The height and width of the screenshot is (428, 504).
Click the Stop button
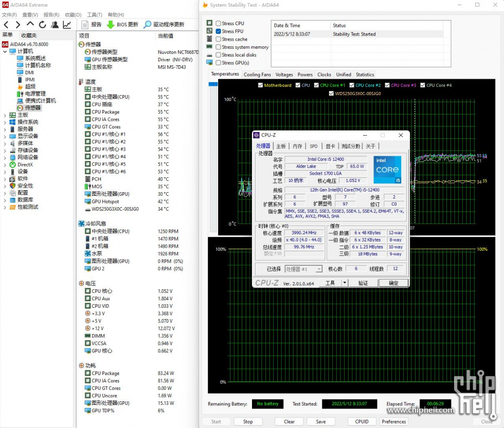(x=248, y=422)
